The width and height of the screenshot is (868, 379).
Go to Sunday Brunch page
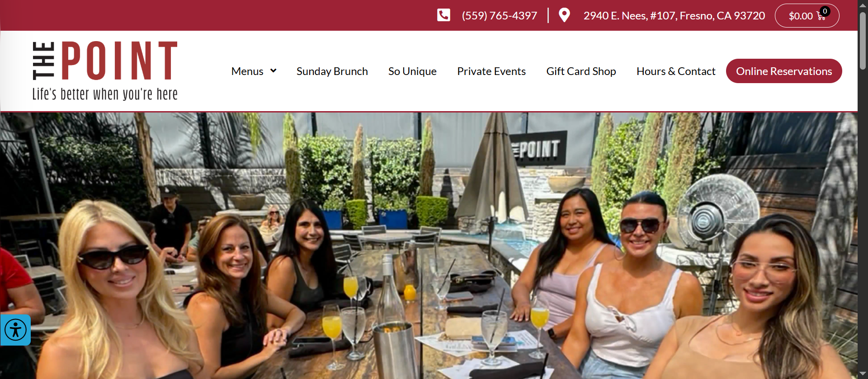(332, 71)
